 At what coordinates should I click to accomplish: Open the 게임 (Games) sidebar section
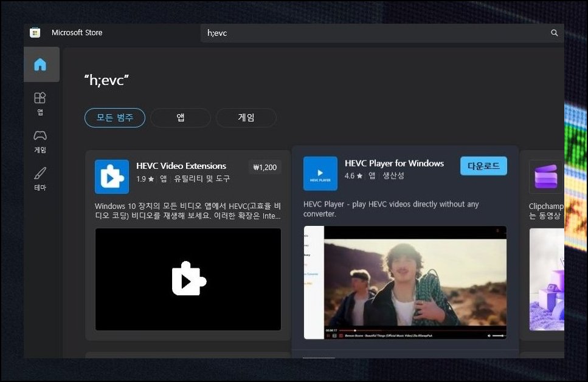(x=40, y=142)
